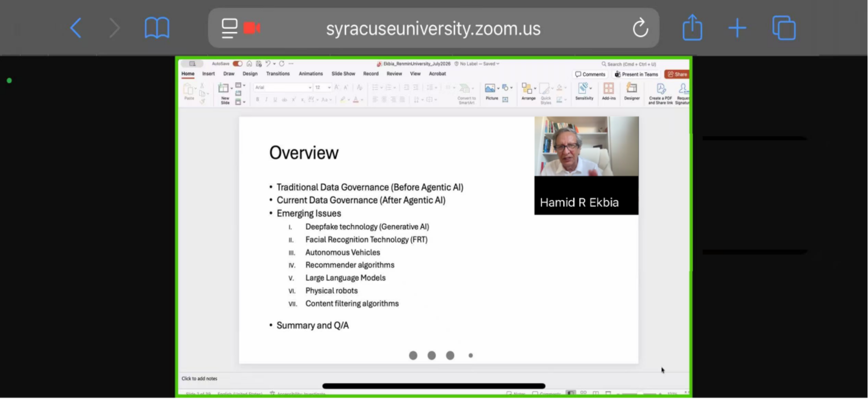
Task: Click the red Share button
Action: pos(677,75)
